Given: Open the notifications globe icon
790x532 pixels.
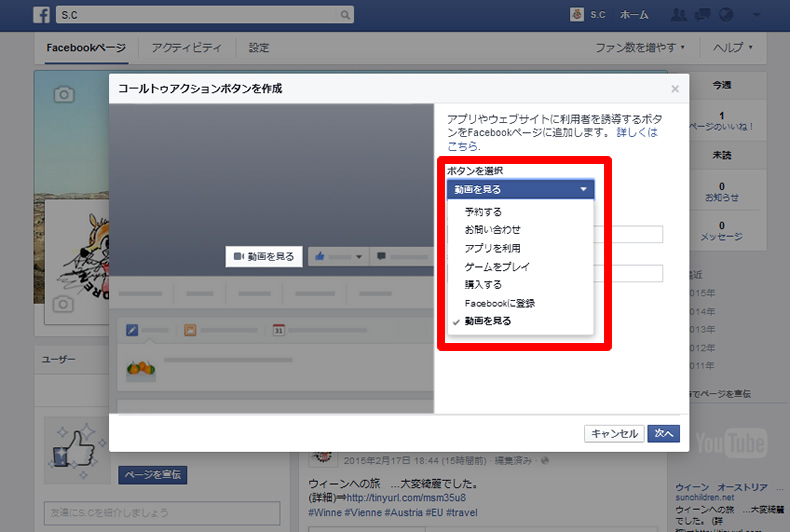Looking at the screenshot, I should click(726, 15).
